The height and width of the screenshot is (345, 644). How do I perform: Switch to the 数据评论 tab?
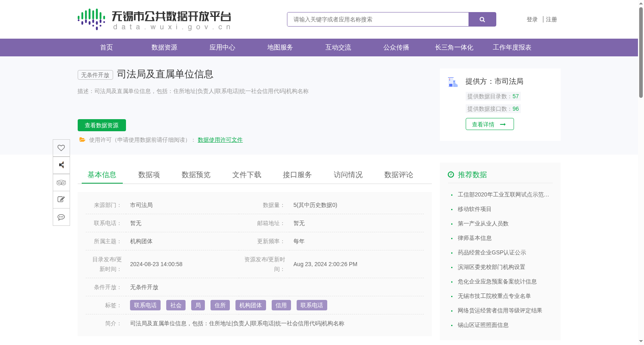[399, 175]
